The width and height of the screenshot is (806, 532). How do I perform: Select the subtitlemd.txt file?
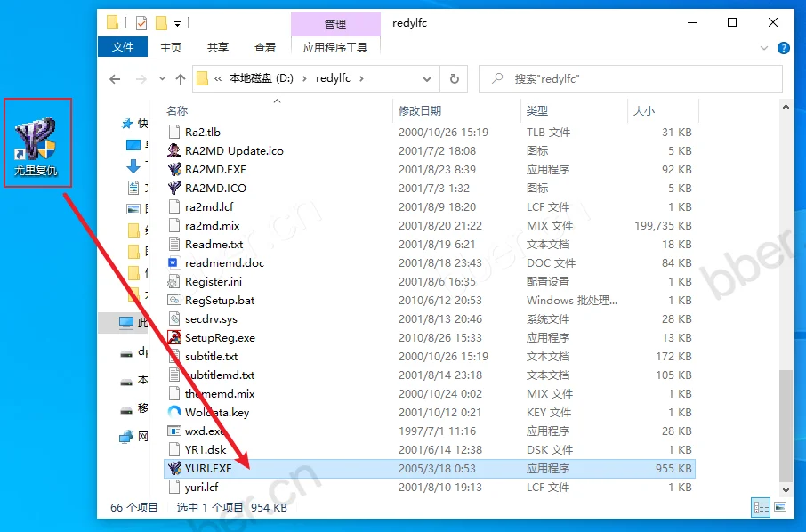[x=220, y=375]
